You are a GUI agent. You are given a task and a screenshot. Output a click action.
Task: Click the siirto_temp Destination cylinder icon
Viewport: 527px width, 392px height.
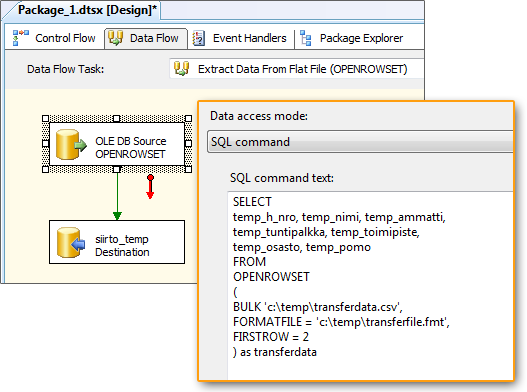[71, 243]
